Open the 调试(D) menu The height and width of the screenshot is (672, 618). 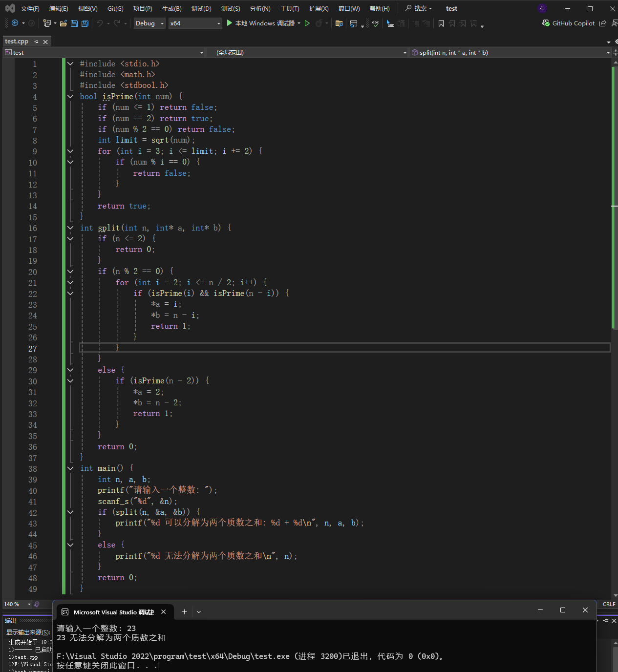[201, 8]
